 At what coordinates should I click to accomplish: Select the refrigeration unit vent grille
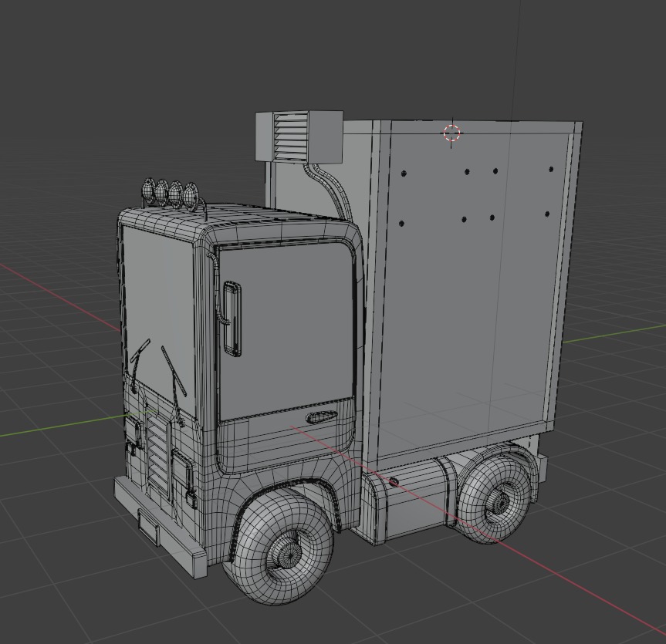[290, 136]
